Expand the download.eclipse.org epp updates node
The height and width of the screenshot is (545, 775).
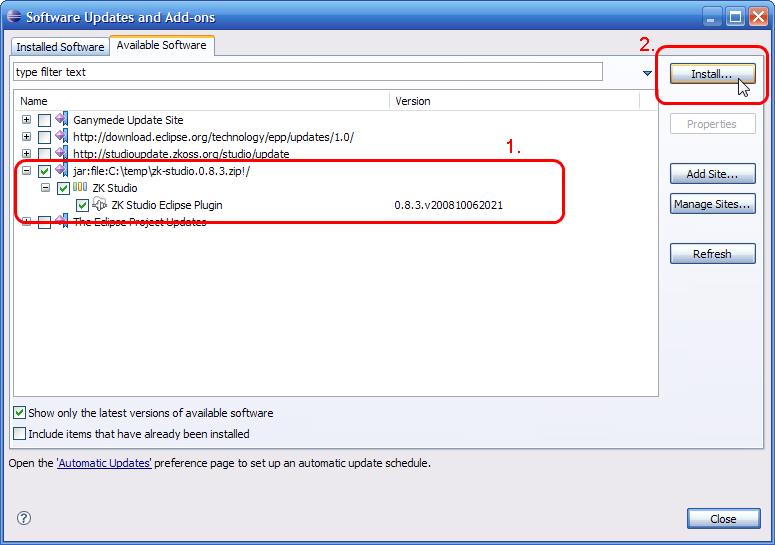[x=27, y=136]
